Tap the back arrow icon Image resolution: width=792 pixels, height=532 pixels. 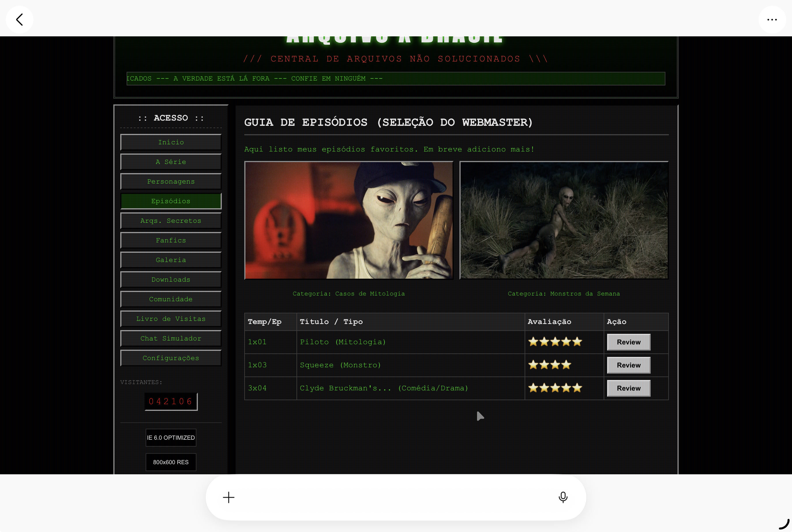(20, 19)
